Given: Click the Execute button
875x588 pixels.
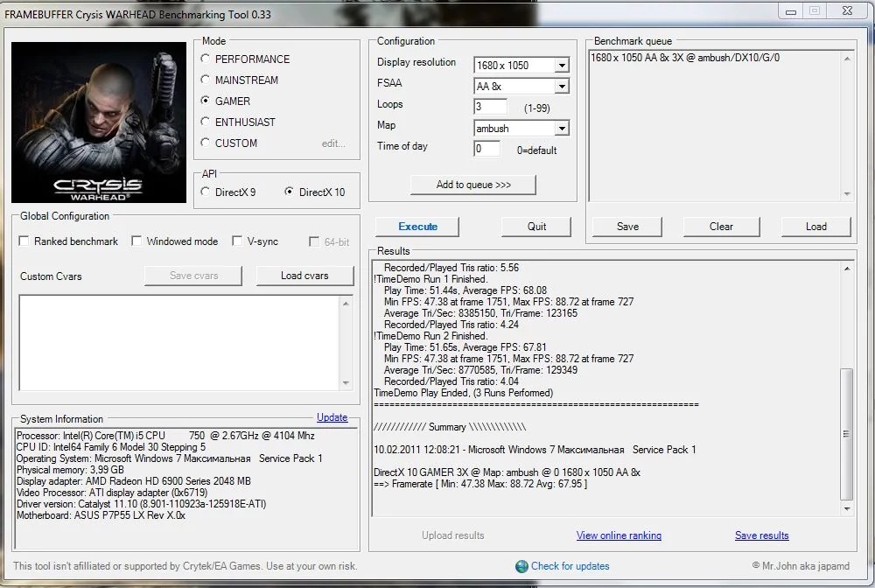Looking at the screenshot, I should (417, 227).
